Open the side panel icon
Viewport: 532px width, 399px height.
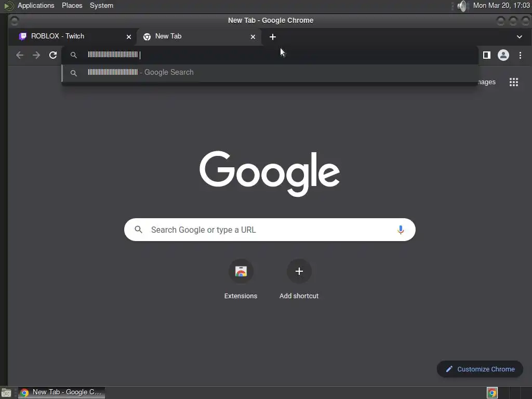click(x=486, y=55)
